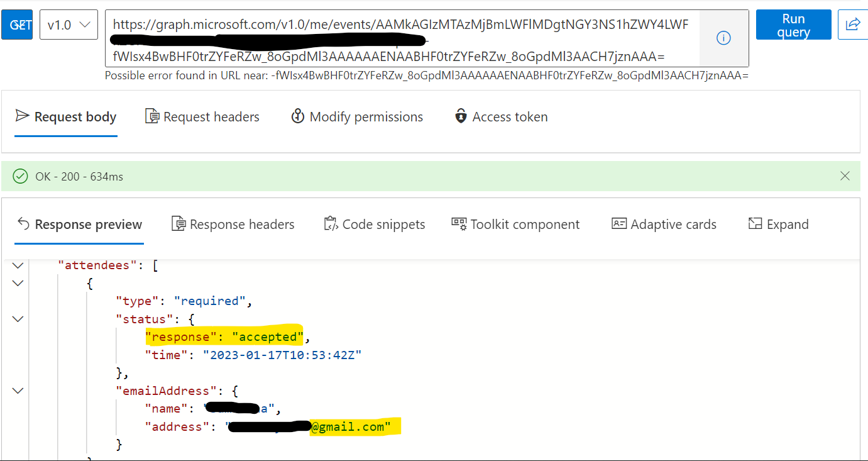Screen dimensions: 868x461
Task: Click the Access token lock icon
Action: click(461, 116)
